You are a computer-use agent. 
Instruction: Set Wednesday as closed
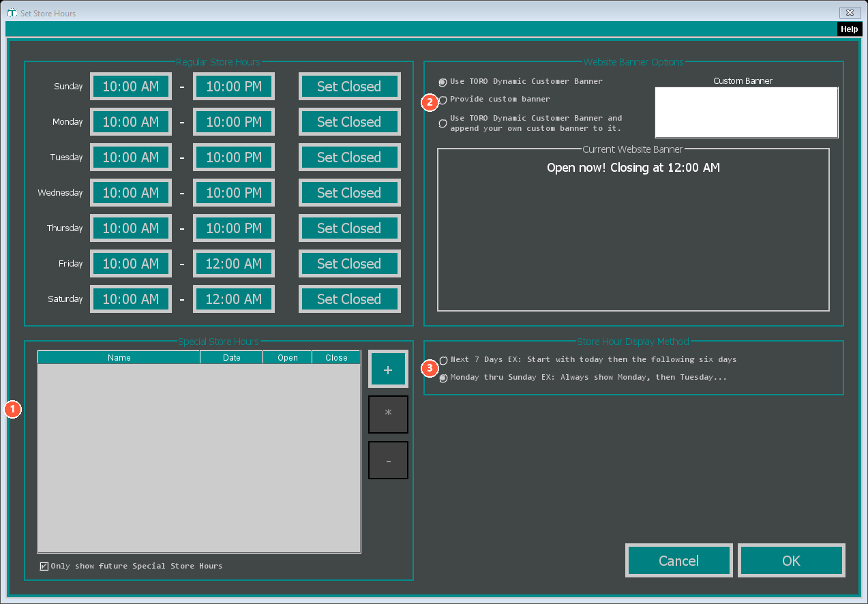coord(349,193)
